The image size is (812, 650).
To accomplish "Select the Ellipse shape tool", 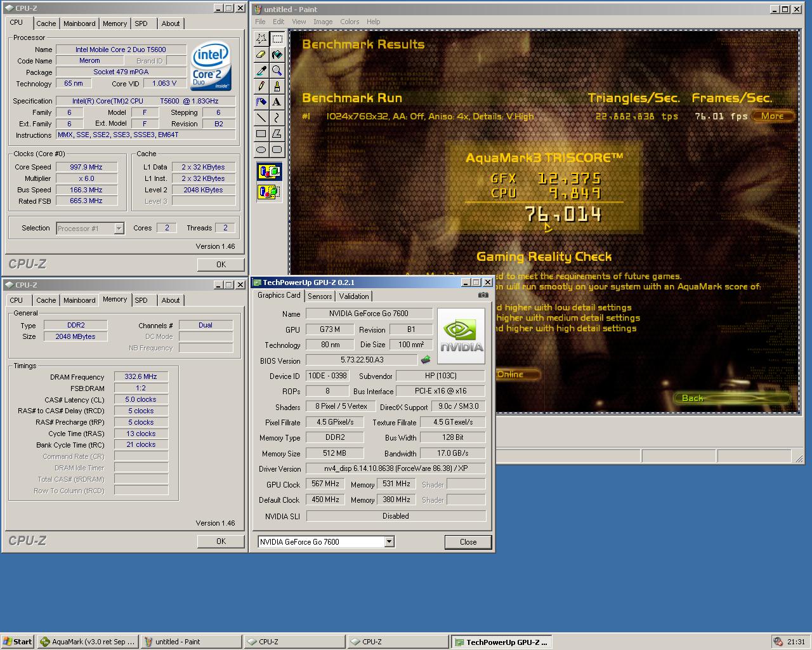I will tap(261, 150).
